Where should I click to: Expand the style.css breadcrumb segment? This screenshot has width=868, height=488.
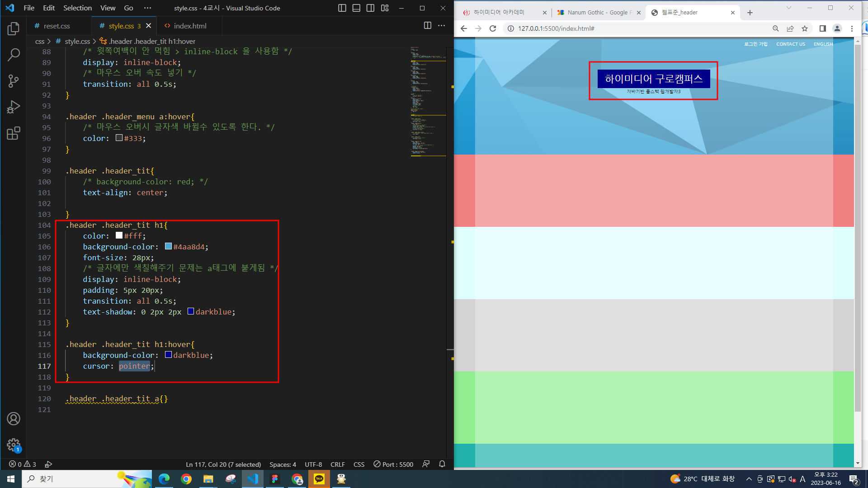click(77, 41)
